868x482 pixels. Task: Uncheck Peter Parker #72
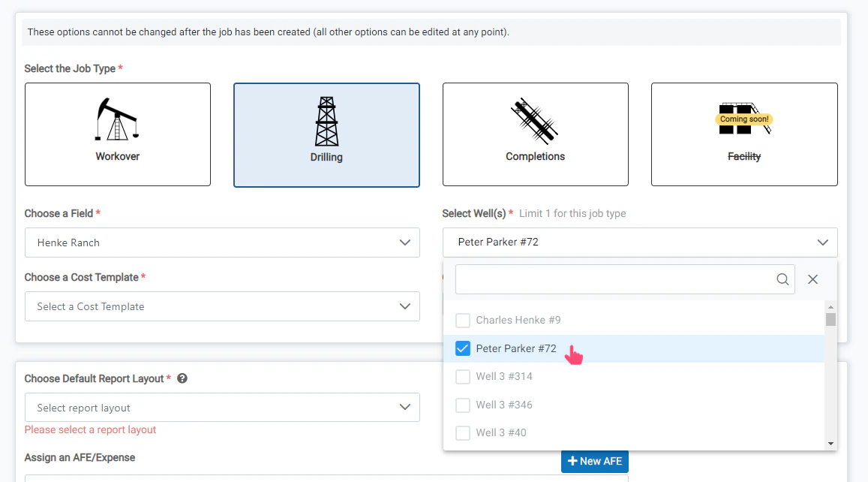point(463,348)
